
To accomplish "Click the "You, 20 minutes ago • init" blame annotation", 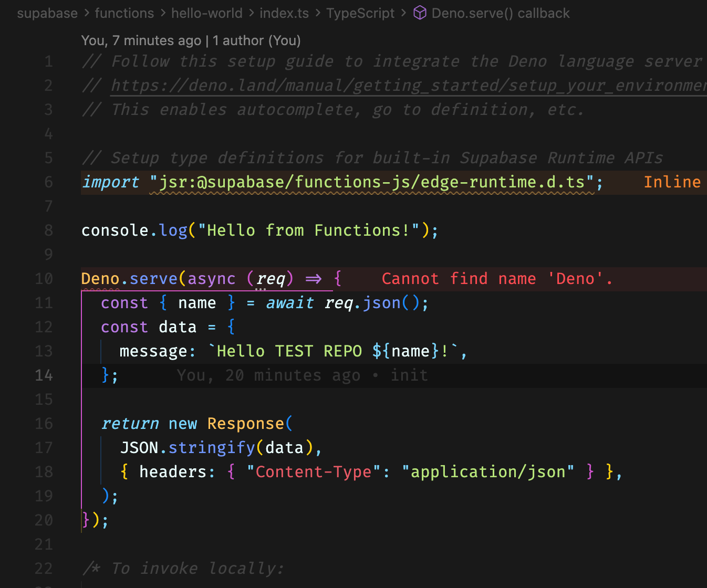I will tap(303, 375).
